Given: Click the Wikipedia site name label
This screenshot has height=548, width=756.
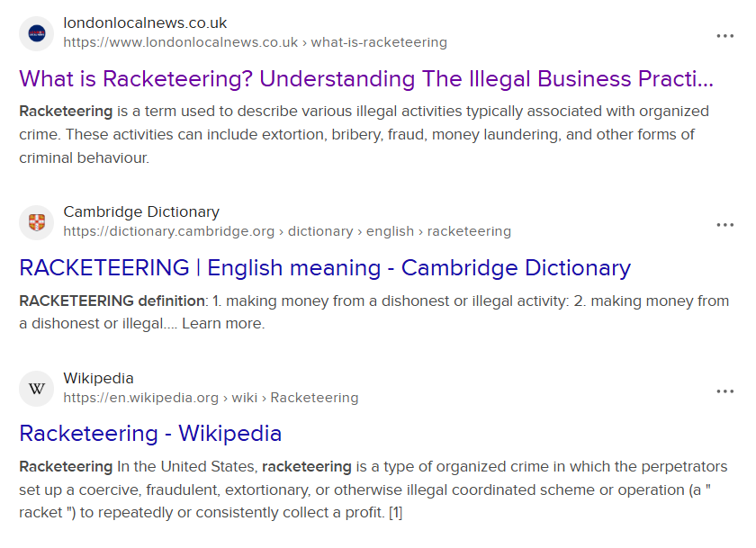Looking at the screenshot, I should click(x=98, y=378).
